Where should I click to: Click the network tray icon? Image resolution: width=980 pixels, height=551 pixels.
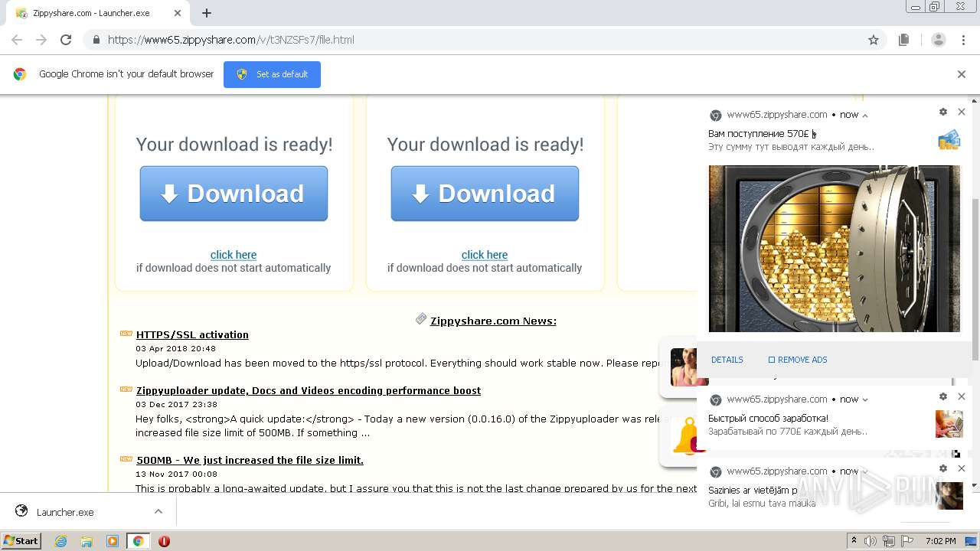point(889,541)
